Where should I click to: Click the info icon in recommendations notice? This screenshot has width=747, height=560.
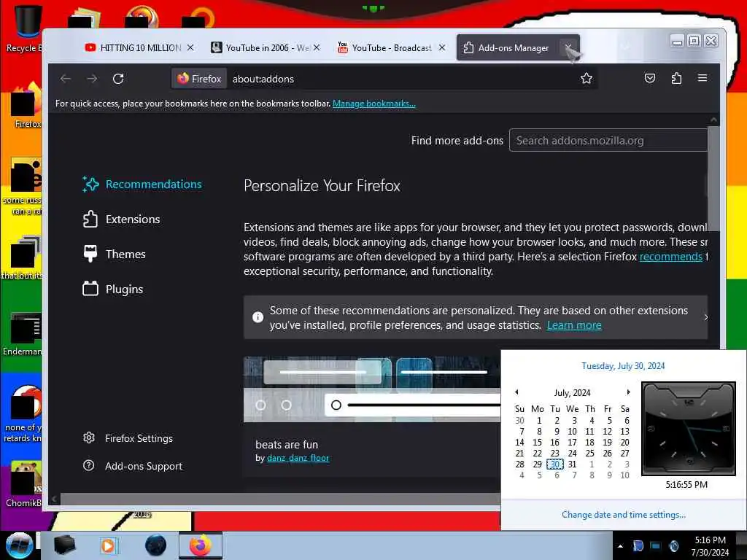point(258,317)
